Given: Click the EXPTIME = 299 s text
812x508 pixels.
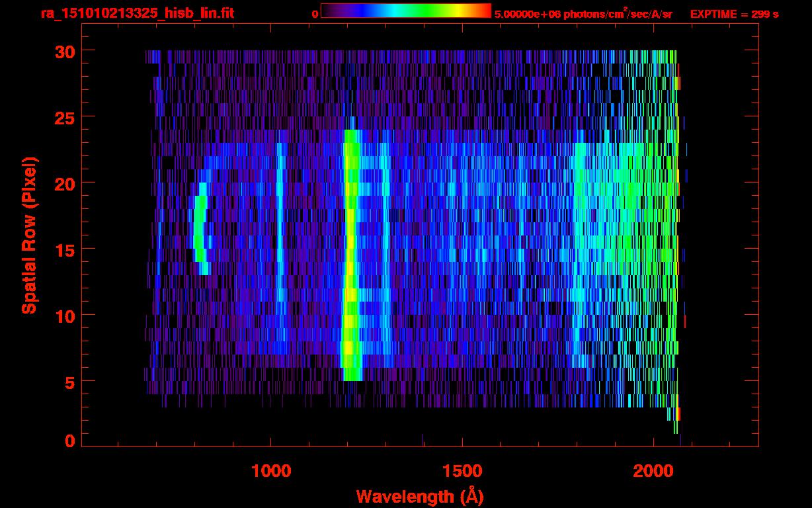Looking at the screenshot, I should point(734,14).
